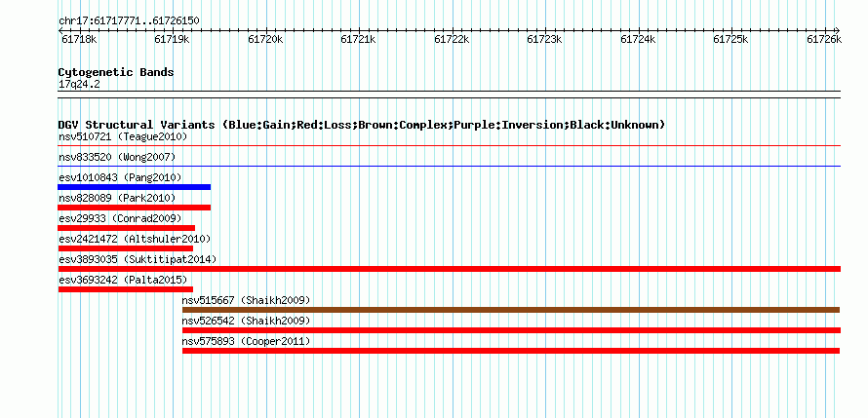Click the 61723k ruler mark
The width and height of the screenshot is (868, 418).
pos(545,39)
